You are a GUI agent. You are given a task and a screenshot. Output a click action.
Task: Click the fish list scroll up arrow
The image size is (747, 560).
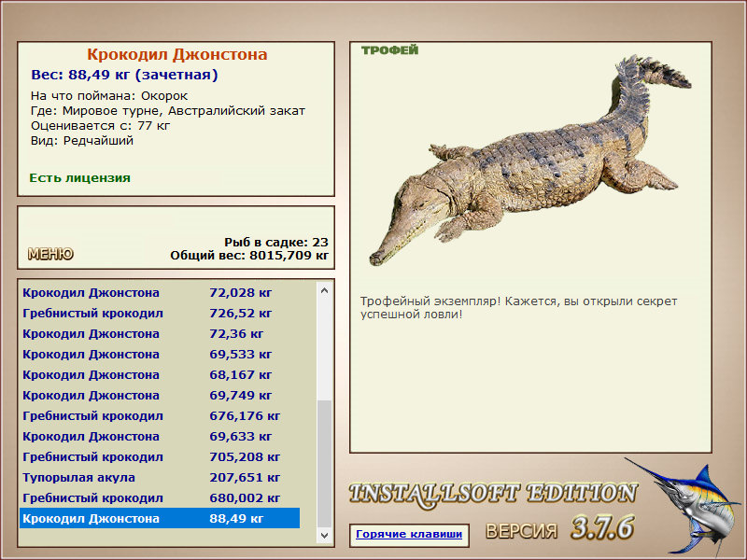coord(324,290)
